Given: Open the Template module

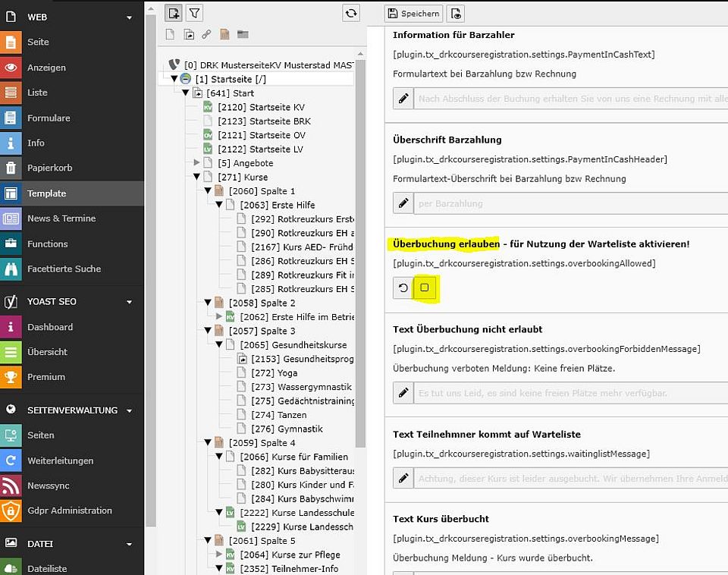Looking at the screenshot, I should click(46, 193).
